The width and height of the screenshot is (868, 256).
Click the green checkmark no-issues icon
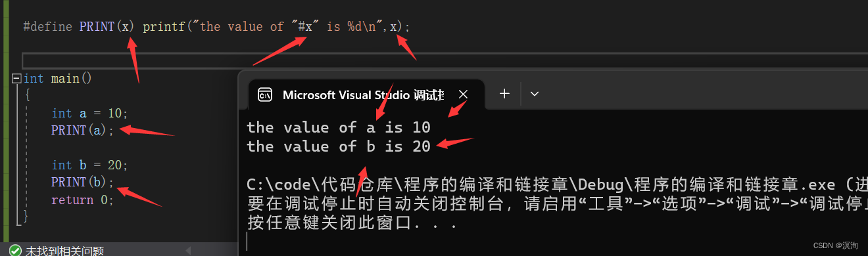point(15,251)
